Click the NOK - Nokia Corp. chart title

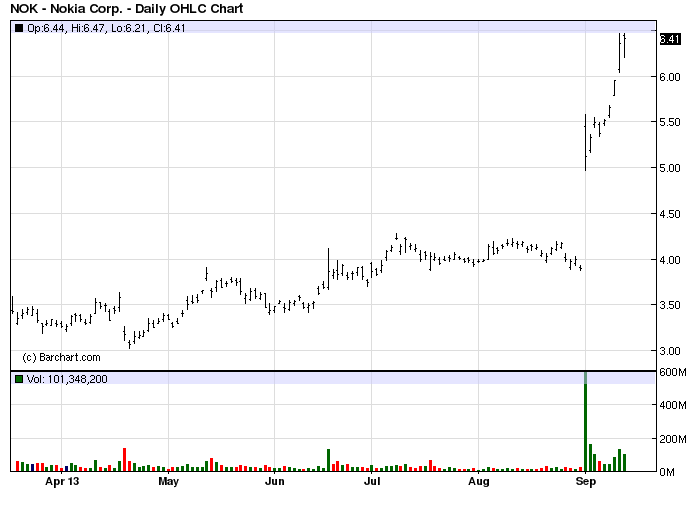coord(127,8)
